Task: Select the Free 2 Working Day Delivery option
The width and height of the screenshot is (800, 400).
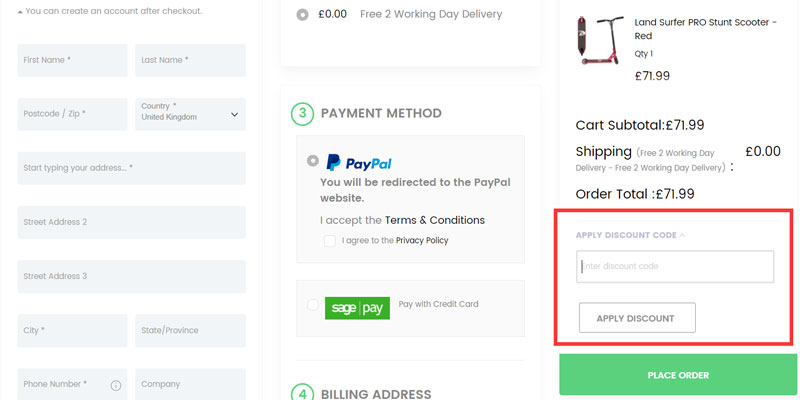Action: click(x=303, y=15)
